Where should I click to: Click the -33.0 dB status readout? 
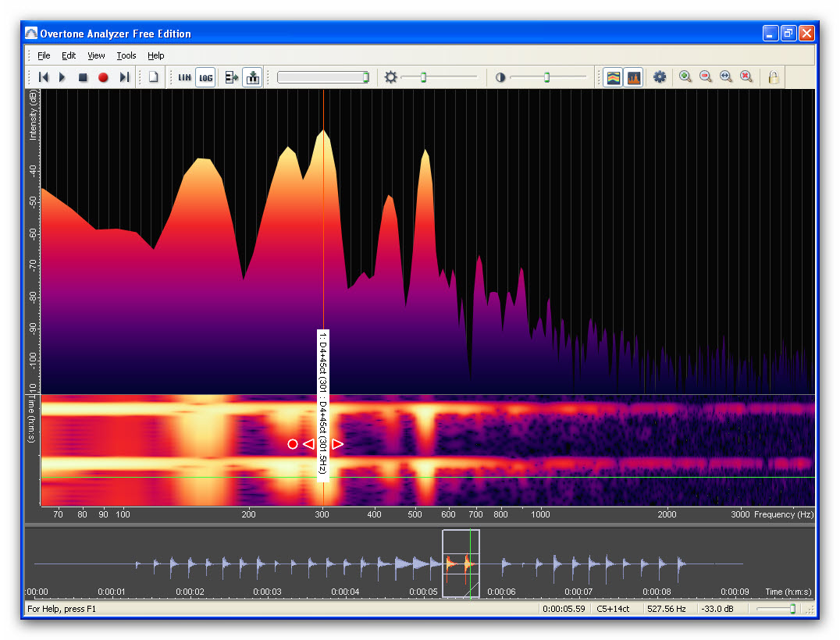[x=717, y=609]
